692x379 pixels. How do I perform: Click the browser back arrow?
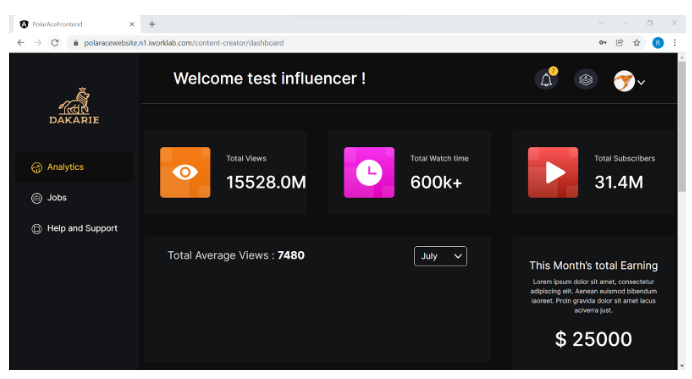click(21, 43)
